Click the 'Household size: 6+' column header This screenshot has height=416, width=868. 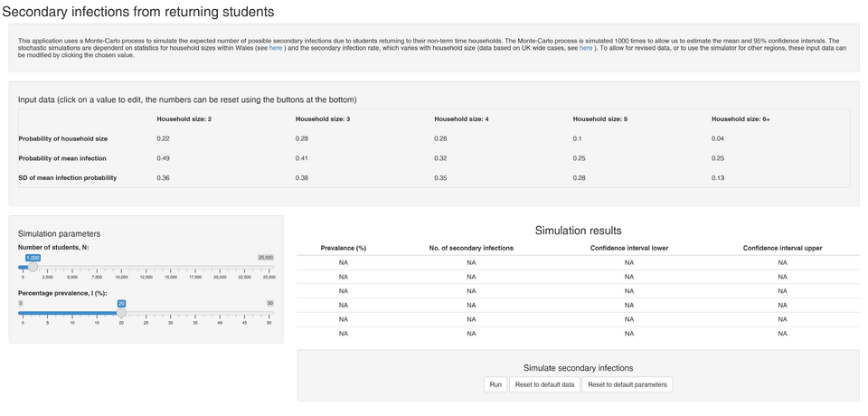[x=741, y=119]
